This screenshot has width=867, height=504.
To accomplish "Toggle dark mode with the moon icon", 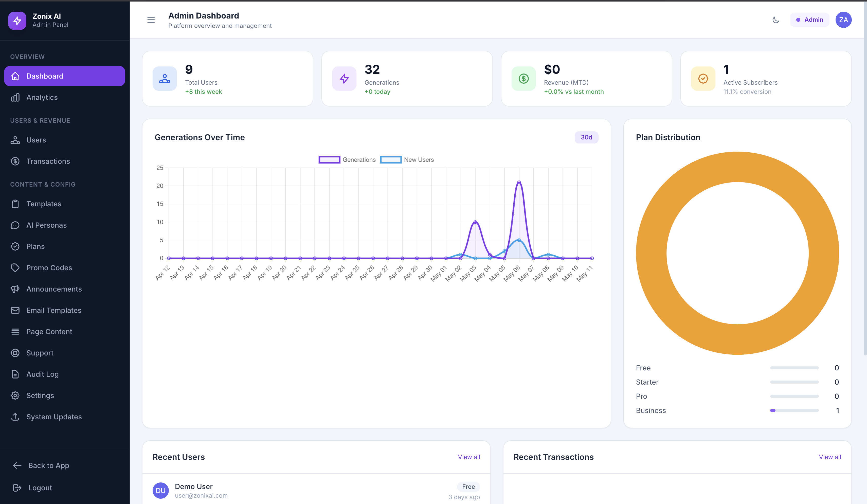I will point(775,20).
